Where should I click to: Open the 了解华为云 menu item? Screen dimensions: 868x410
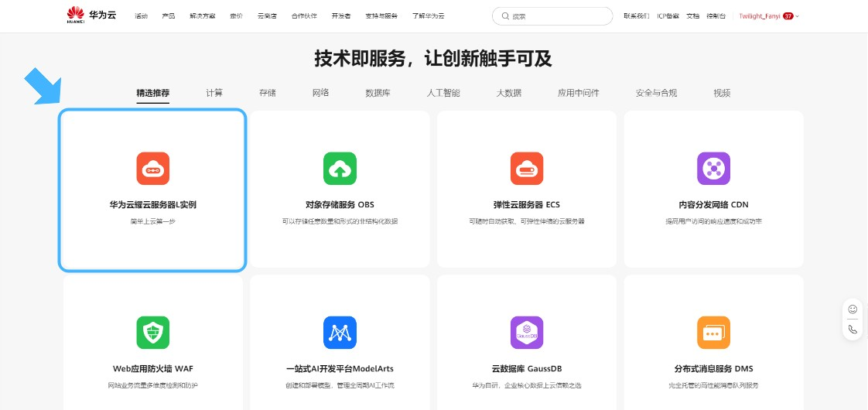tap(429, 16)
